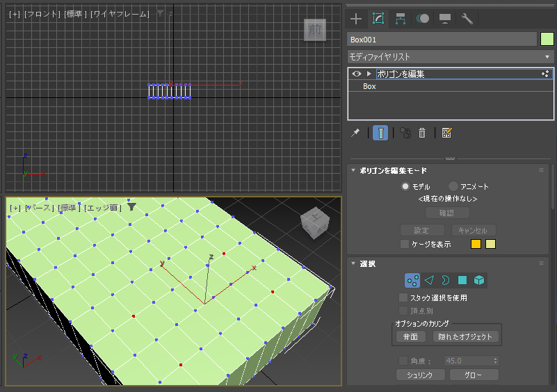Screen dimensions: 557x392
Task: Open the front viewport [標準] menu
Action: point(76,14)
